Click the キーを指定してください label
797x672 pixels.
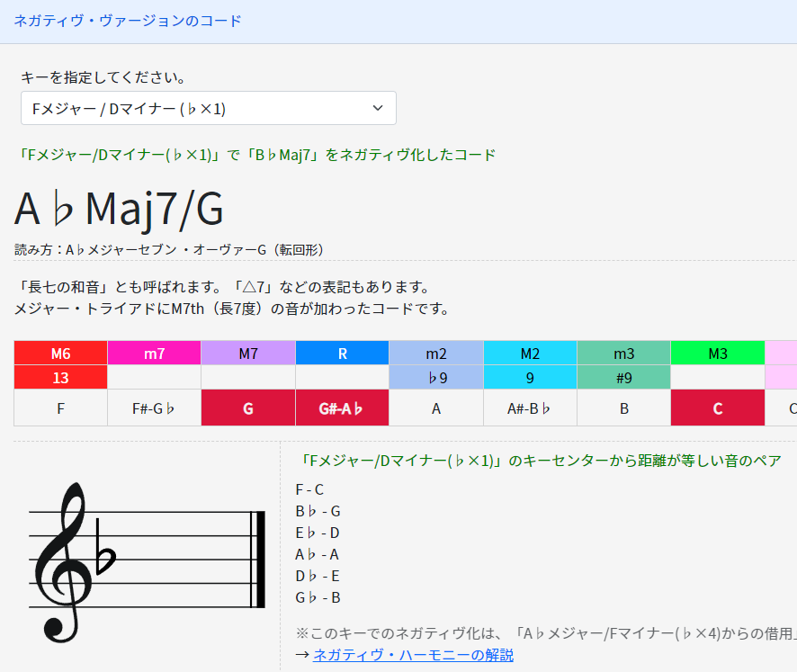(103, 77)
